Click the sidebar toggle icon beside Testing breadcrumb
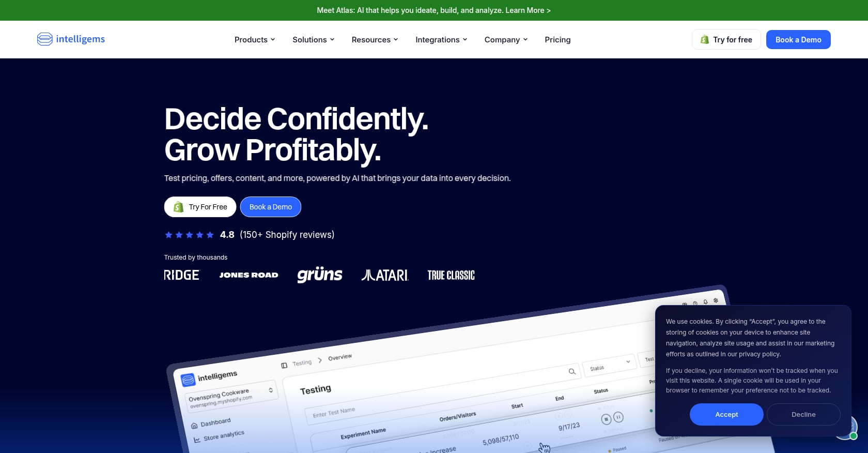Viewport: 868px width, 453px height. point(284,366)
